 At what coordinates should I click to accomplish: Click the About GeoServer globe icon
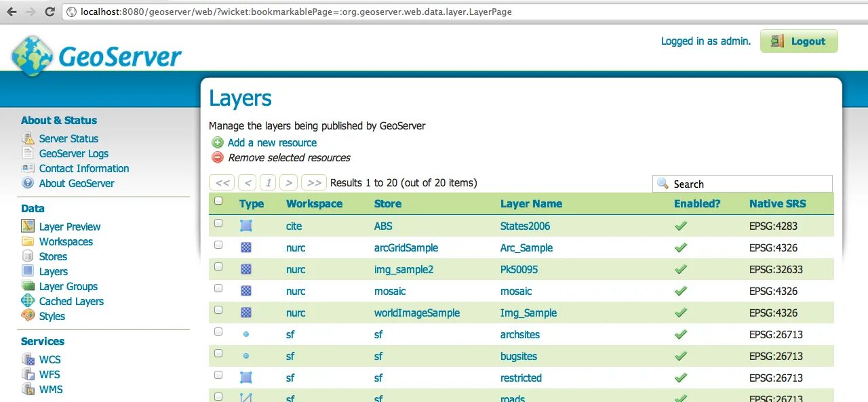28,183
